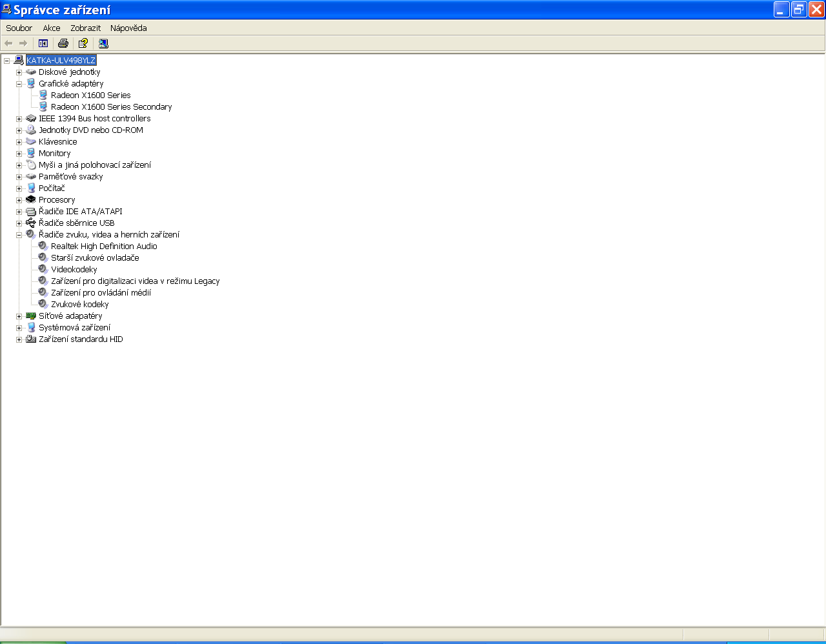Click the Properties/help toolbar icon
Image resolution: width=826 pixels, height=644 pixels.
[x=83, y=43]
